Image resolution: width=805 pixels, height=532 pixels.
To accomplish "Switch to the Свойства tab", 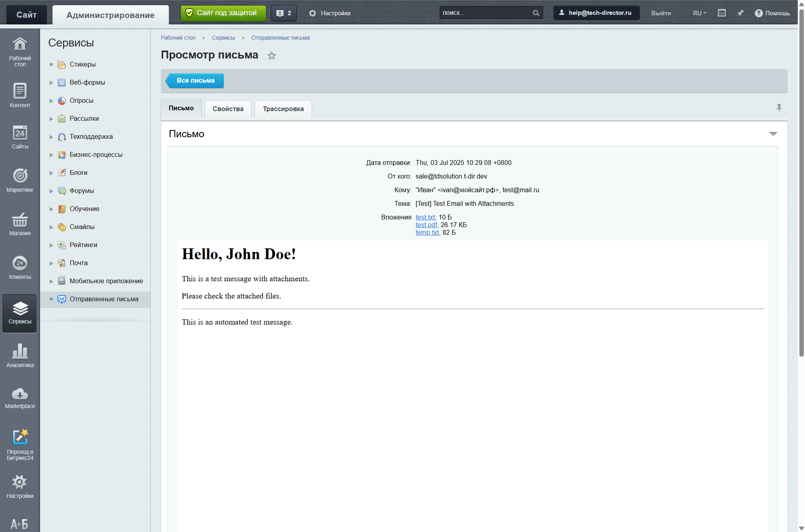I will (228, 109).
